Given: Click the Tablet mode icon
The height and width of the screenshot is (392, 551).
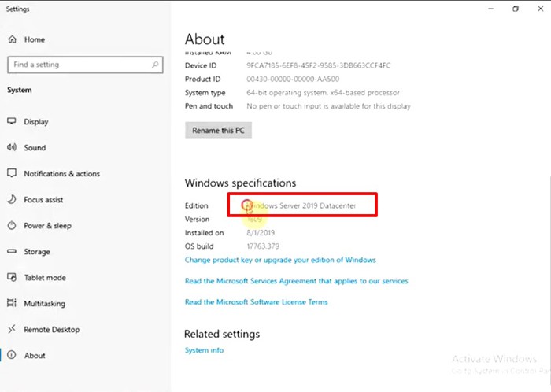Looking at the screenshot, I should [12, 277].
